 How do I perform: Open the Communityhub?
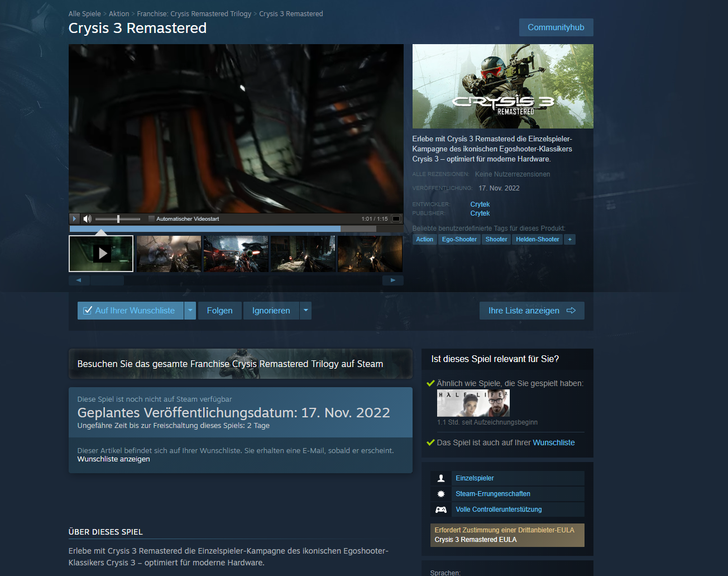pos(556,27)
